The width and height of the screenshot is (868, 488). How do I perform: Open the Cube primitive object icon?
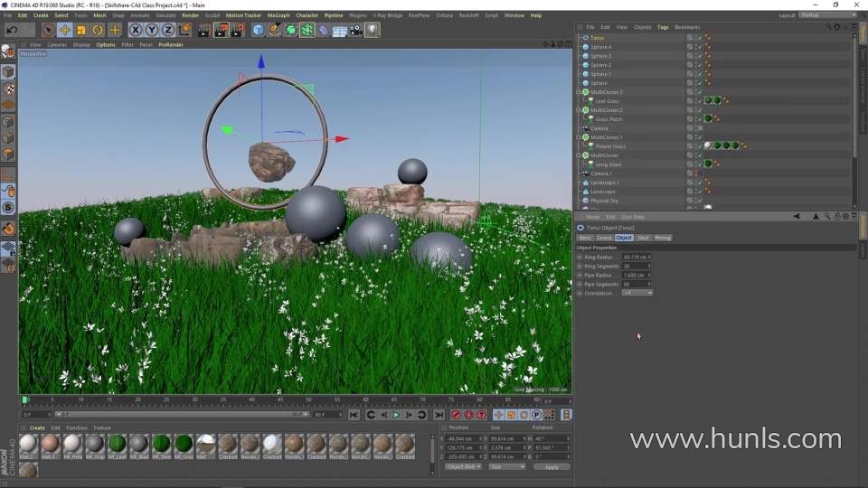coord(259,30)
